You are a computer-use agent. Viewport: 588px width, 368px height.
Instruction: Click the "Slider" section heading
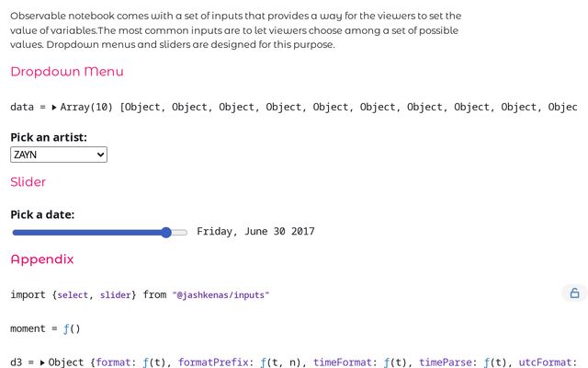[x=28, y=182]
